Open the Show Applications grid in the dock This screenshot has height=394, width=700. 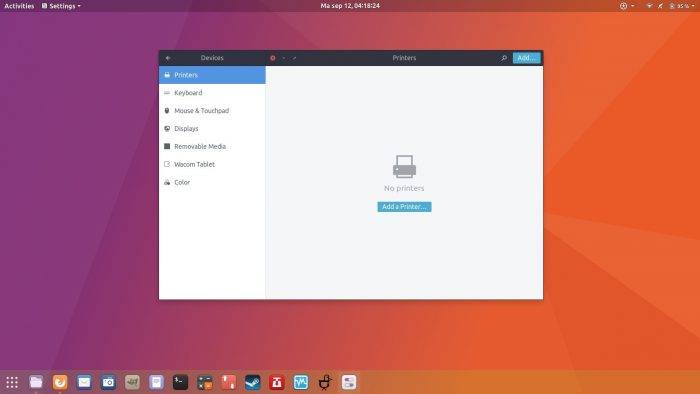tap(12, 382)
